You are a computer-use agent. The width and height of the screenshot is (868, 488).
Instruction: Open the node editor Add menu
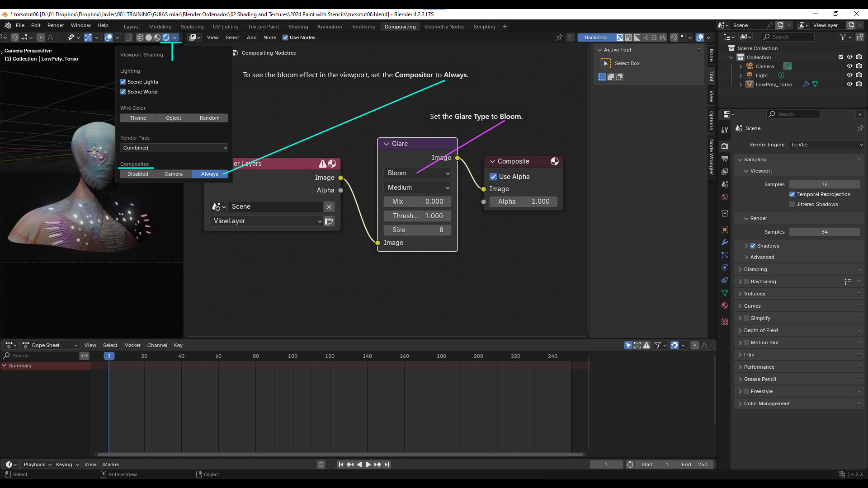pyautogui.click(x=251, y=38)
